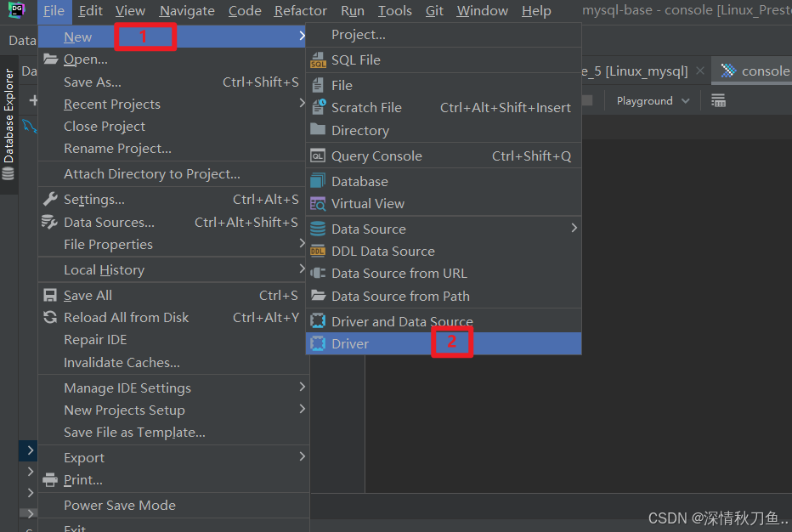792x532 pixels.
Task: Open new Query Console
Action: point(444,156)
